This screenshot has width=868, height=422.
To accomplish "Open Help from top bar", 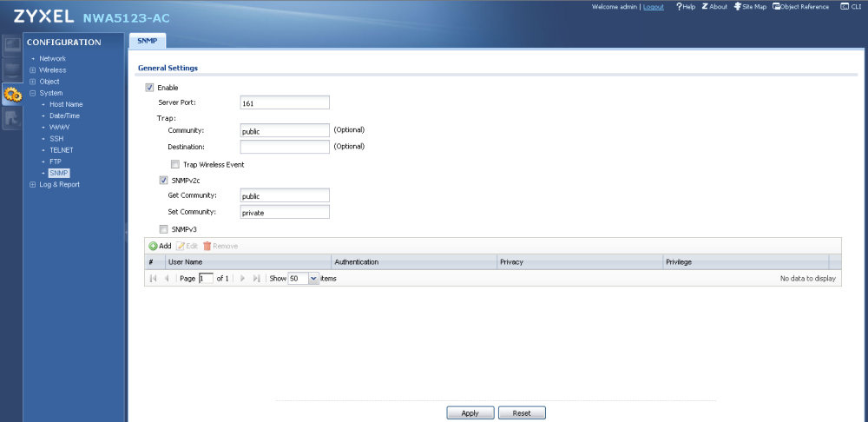I will click(x=686, y=7).
